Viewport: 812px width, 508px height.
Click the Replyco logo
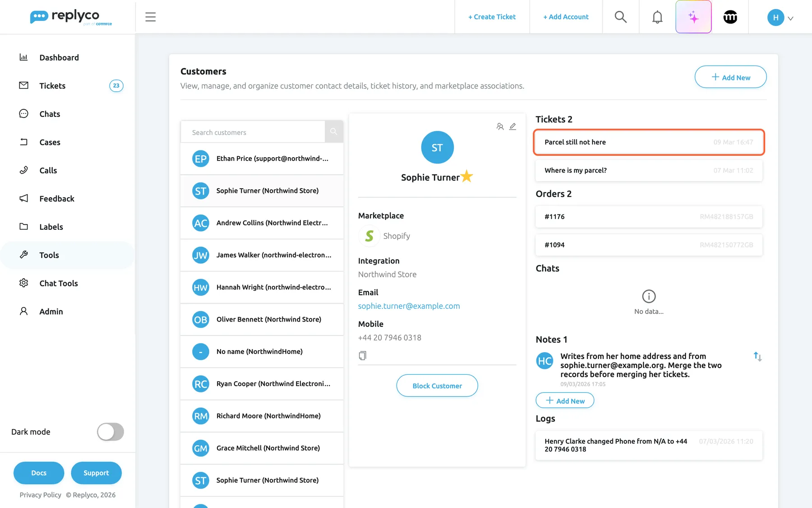pos(71,17)
